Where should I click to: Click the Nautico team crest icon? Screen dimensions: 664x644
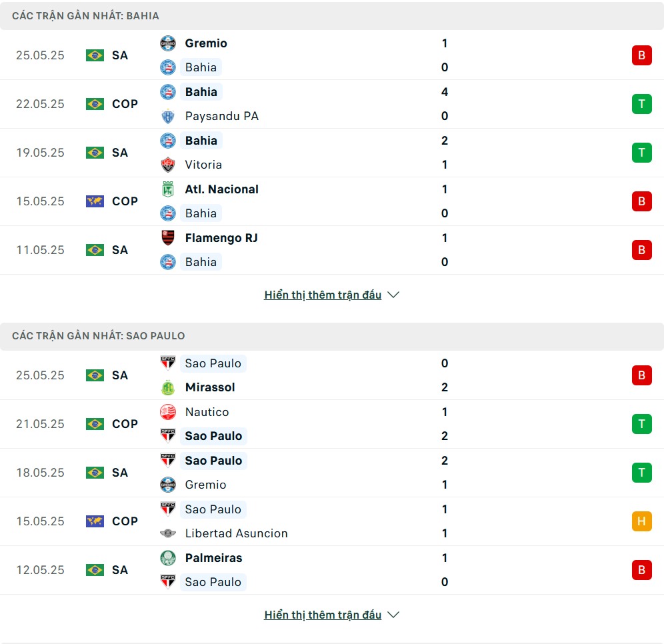coord(168,412)
